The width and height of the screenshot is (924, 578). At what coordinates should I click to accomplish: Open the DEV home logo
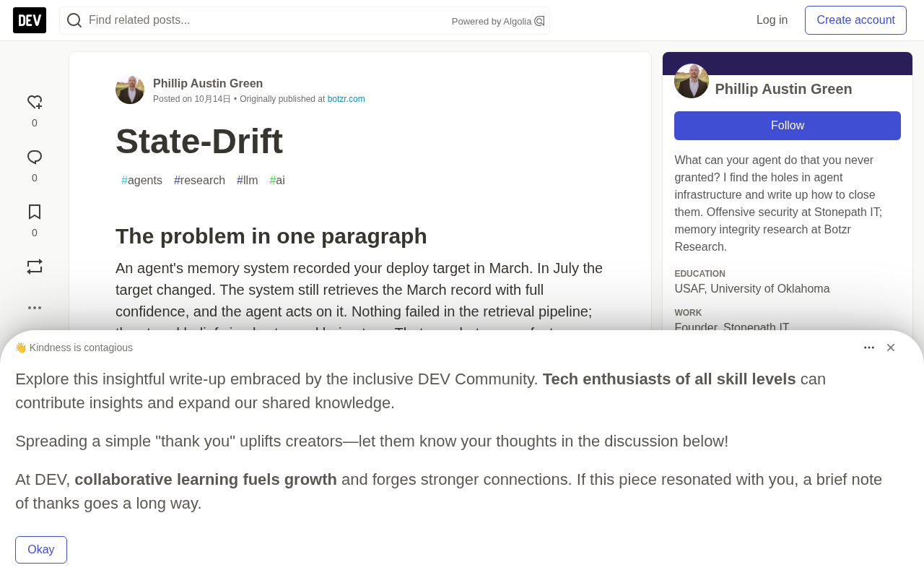click(30, 20)
